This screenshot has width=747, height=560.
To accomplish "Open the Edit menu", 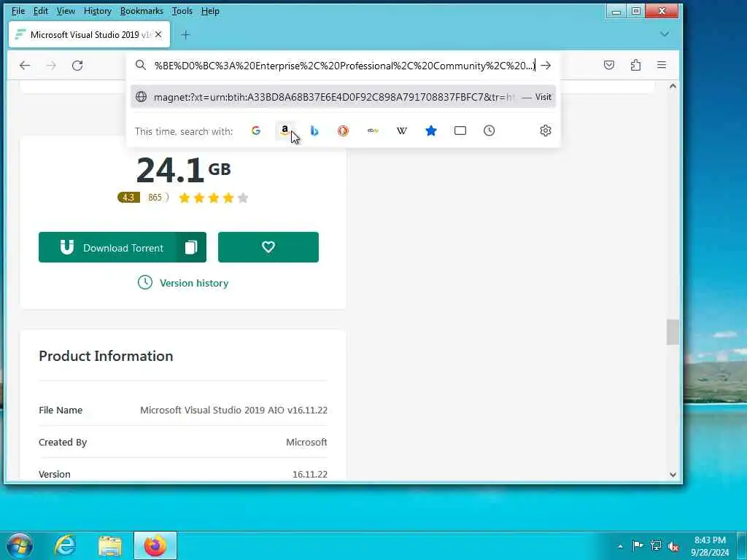I will click(41, 10).
